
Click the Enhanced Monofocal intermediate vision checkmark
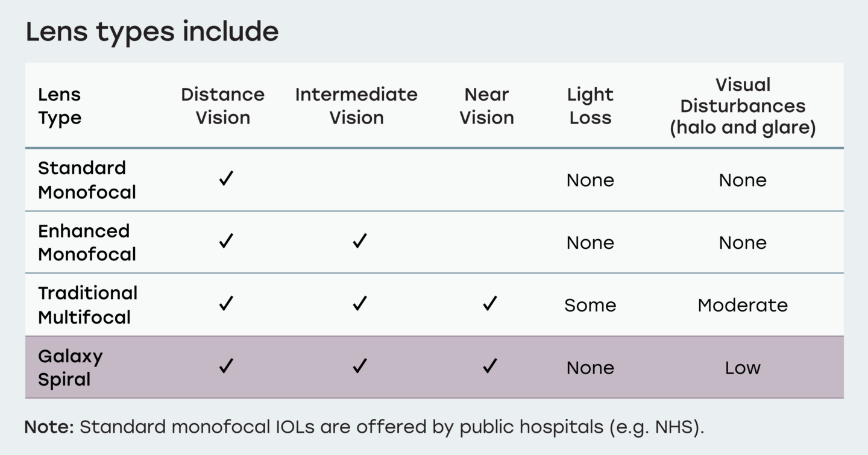pos(360,241)
